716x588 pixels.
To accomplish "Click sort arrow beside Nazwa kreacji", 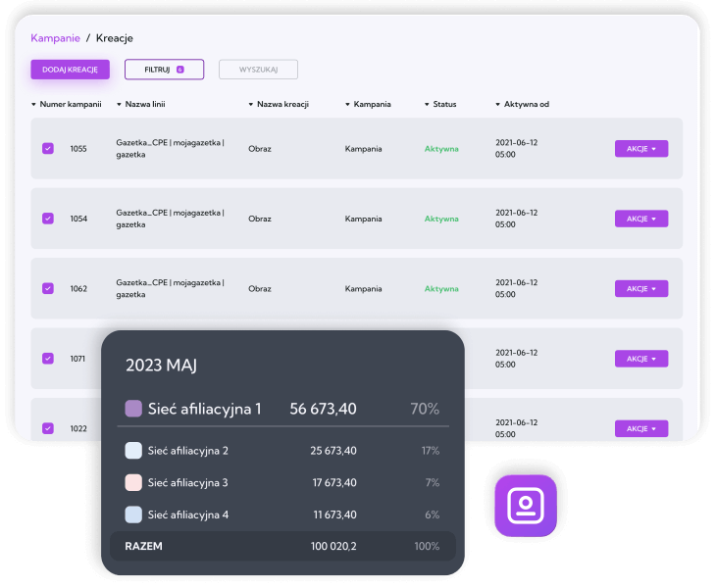I will 251,104.
